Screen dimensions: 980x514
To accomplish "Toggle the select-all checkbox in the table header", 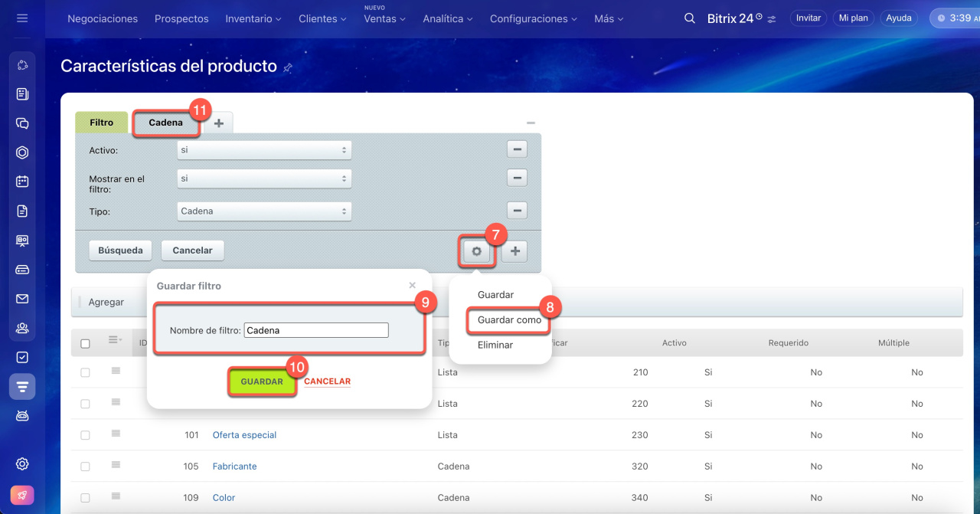I will pos(85,344).
